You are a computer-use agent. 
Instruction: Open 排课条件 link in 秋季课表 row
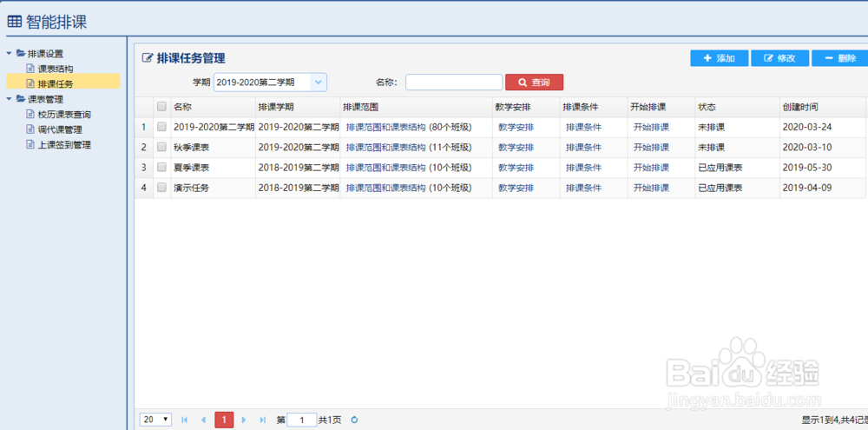(x=583, y=148)
